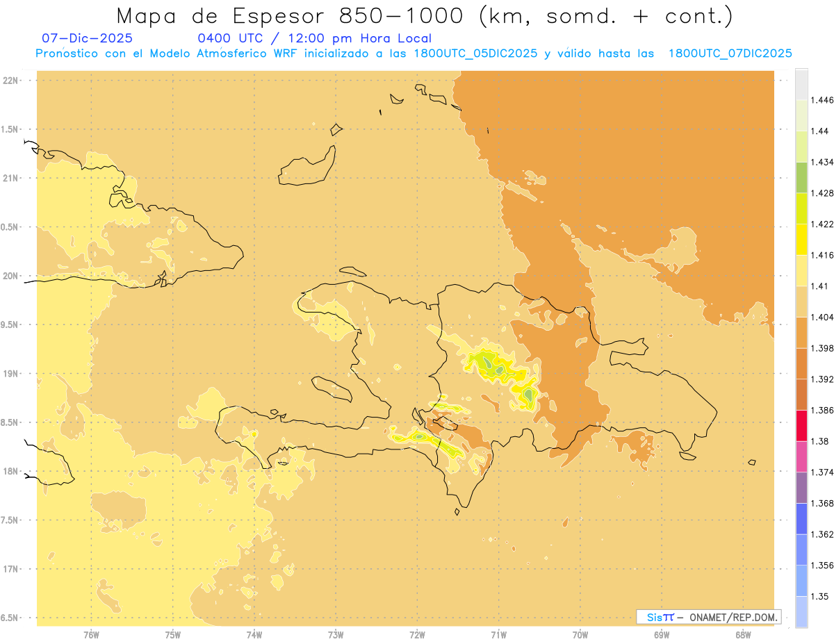Select the green colorbar segment below 1.434
This screenshot has height=644, width=834.
coord(801,177)
